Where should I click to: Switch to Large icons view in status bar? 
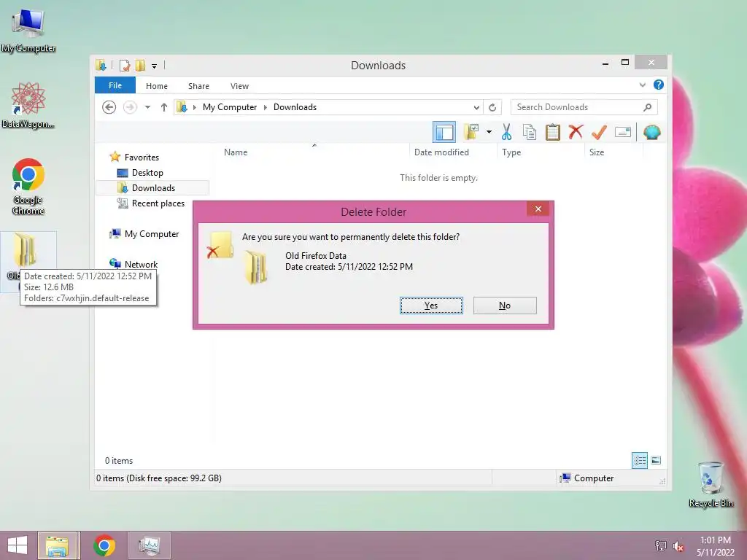(656, 461)
